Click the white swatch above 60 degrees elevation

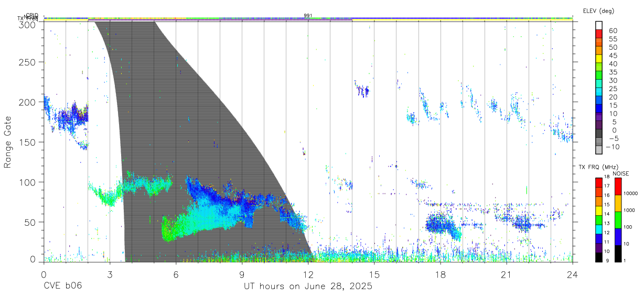(599, 26)
